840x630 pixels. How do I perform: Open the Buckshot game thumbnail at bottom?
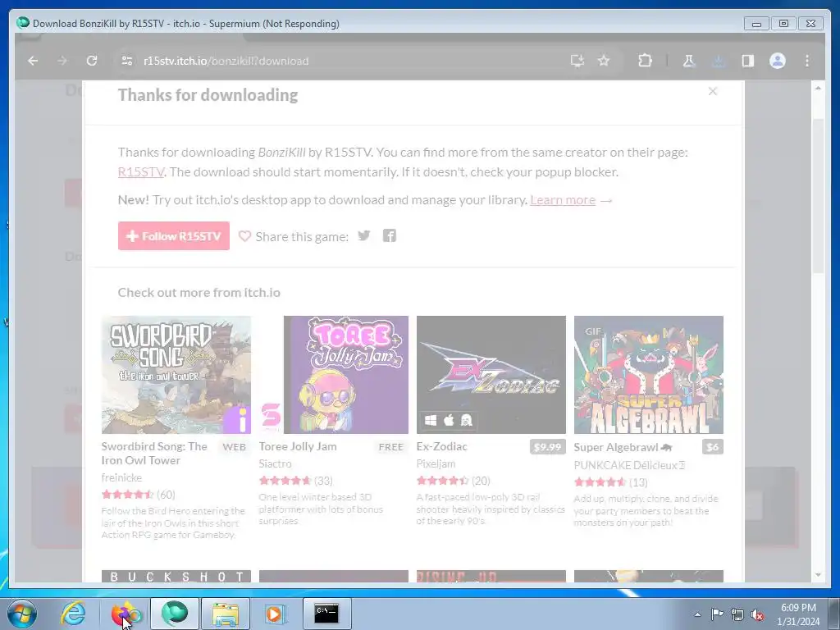(176, 577)
